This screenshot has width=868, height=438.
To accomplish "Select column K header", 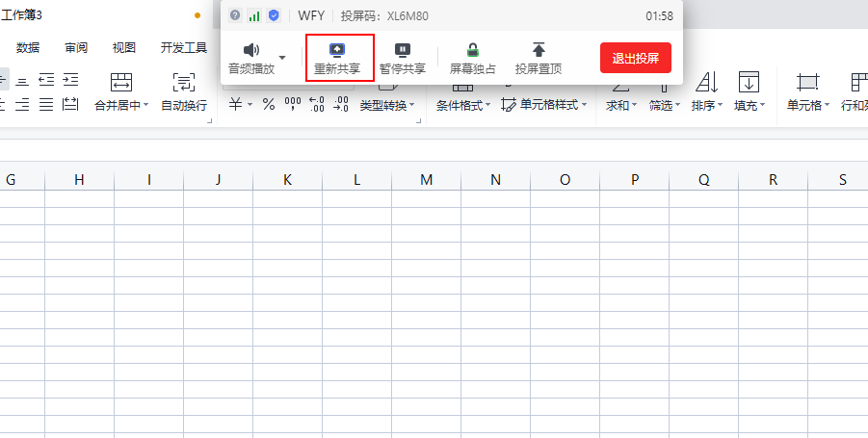I will pos(287,180).
